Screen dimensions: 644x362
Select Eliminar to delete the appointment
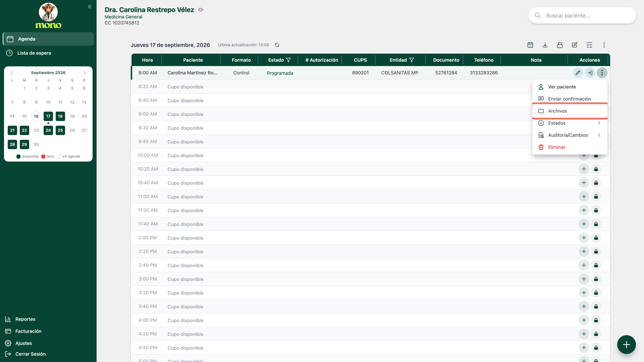[570, 147]
